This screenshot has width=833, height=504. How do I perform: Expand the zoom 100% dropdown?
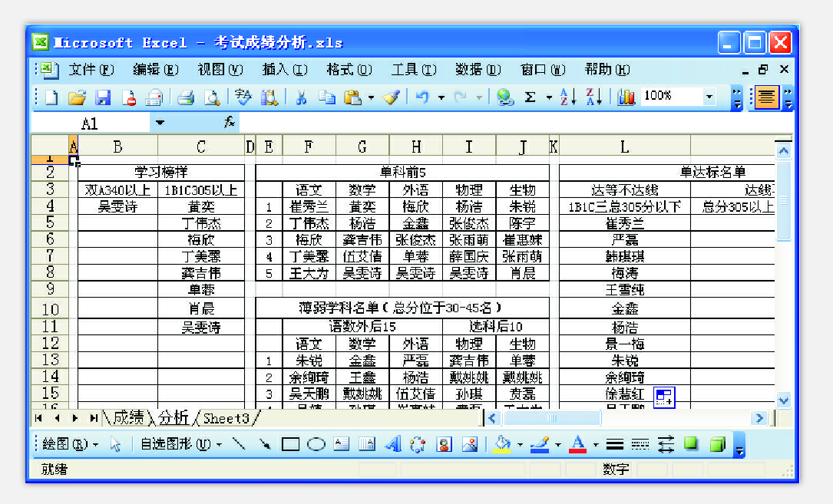tap(709, 97)
